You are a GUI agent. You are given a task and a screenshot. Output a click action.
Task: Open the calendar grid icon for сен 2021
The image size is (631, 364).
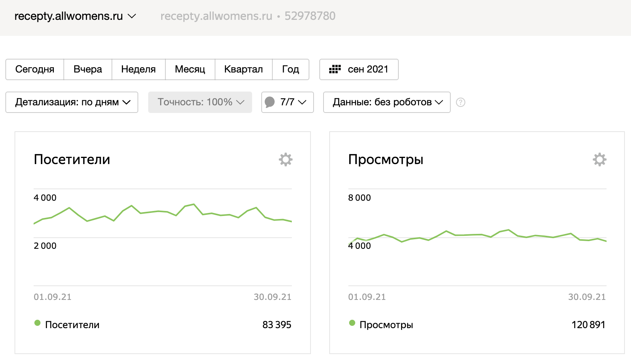click(335, 69)
